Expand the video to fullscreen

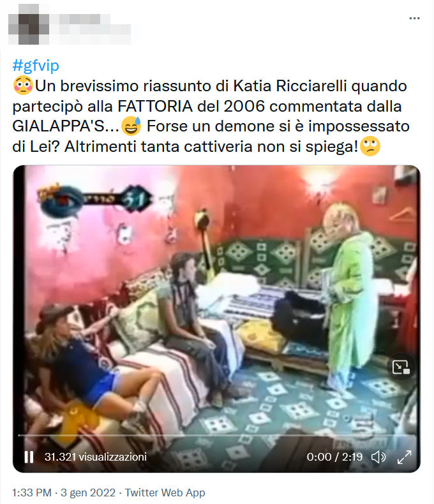(x=404, y=457)
